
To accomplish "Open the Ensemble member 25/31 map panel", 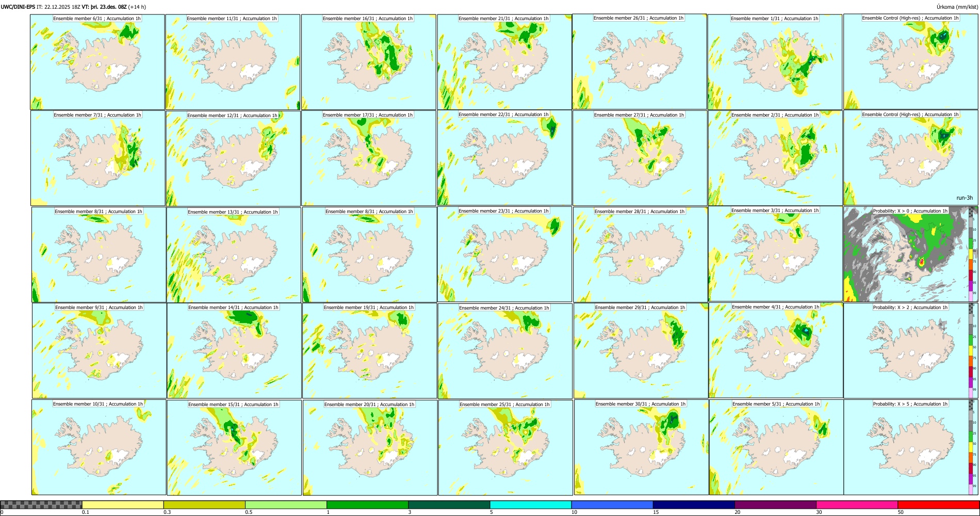I will (x=505, y=448).
